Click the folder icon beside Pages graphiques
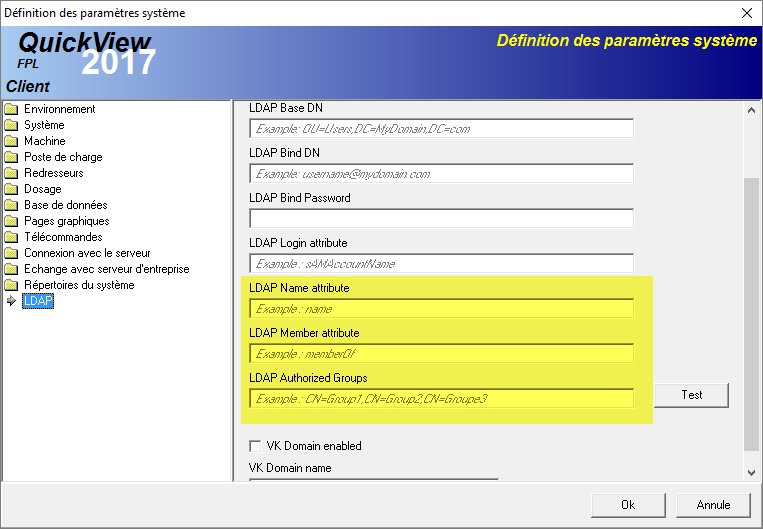 click(11, 221)
